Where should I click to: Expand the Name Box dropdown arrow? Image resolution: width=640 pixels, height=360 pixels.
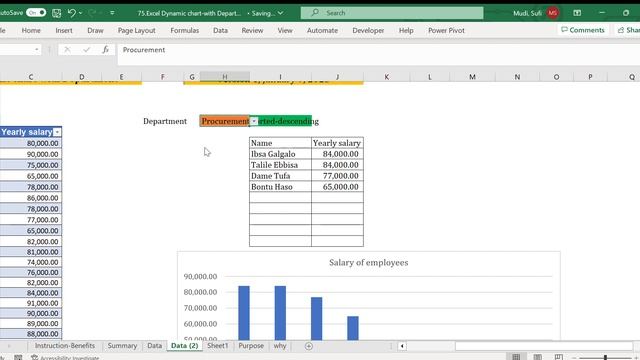[x=37, y=50]
